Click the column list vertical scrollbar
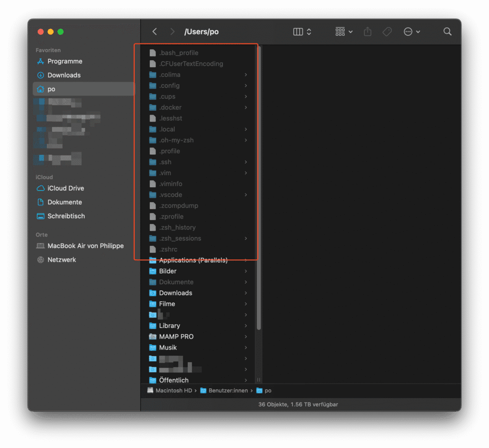 point(258,187)
